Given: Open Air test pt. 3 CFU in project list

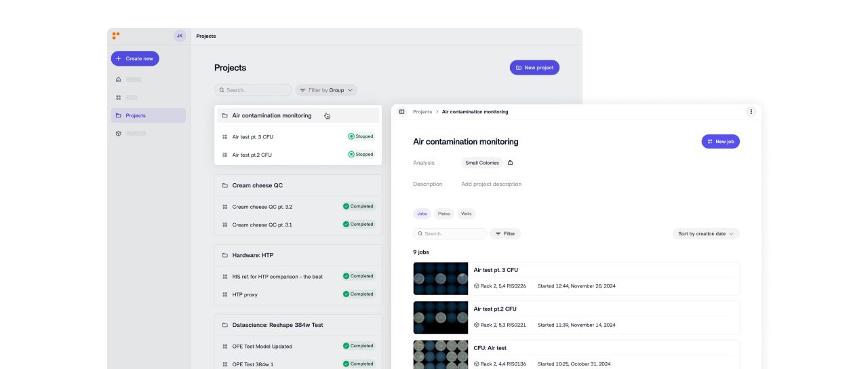Looking at the screenshot, I should coord(252,136).
